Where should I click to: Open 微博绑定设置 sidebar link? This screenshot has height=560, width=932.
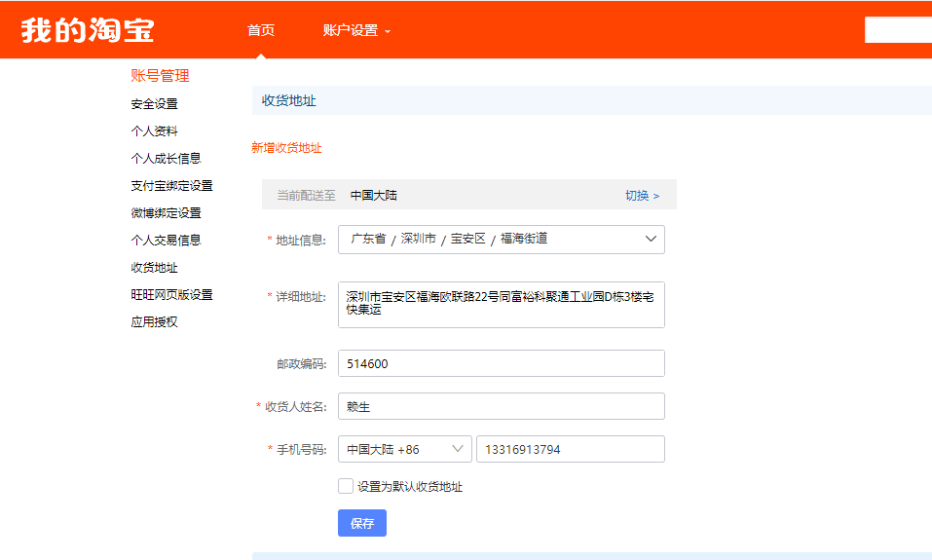tap(166, 213)
